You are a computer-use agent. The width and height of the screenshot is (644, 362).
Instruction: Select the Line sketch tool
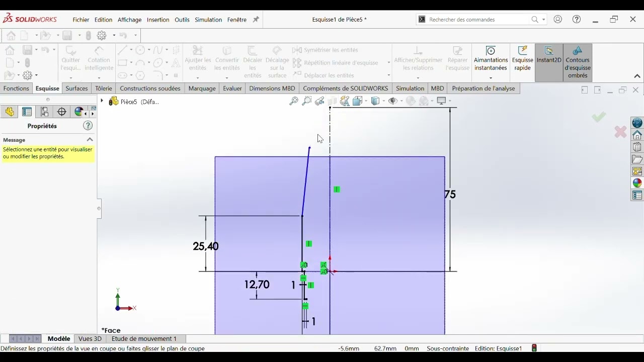coord(122,50)
